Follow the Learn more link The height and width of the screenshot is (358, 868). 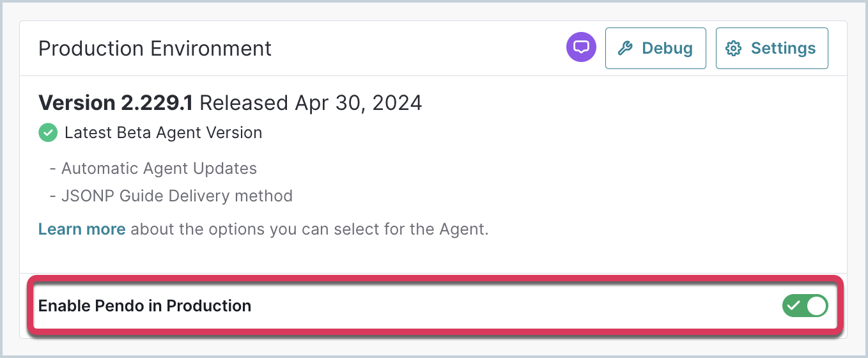tap(82, 229)
